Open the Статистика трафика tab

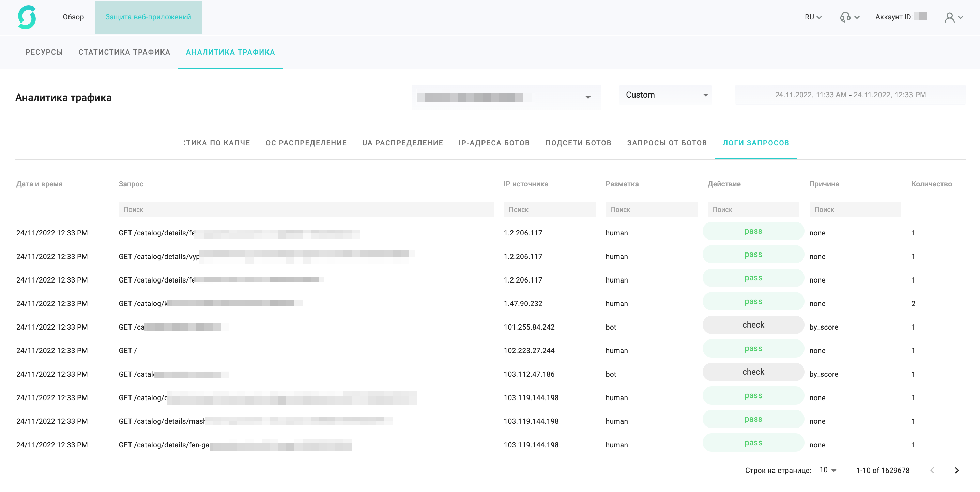coord(124,52)
